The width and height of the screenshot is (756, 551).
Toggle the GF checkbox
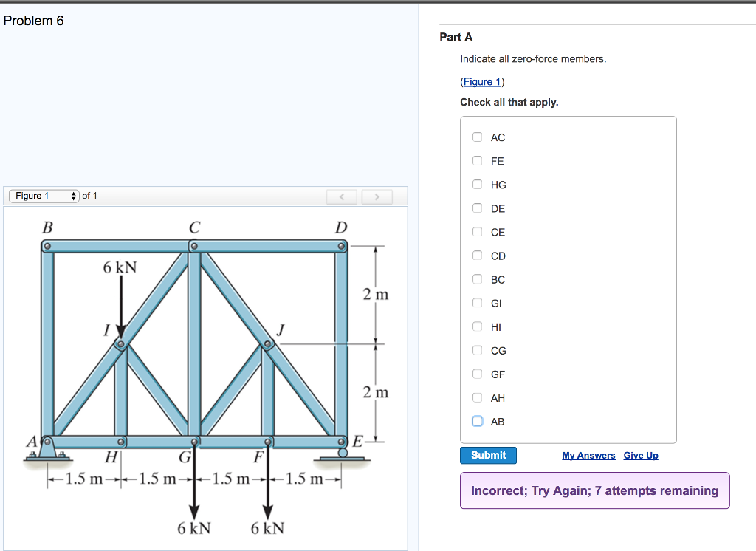478,374
